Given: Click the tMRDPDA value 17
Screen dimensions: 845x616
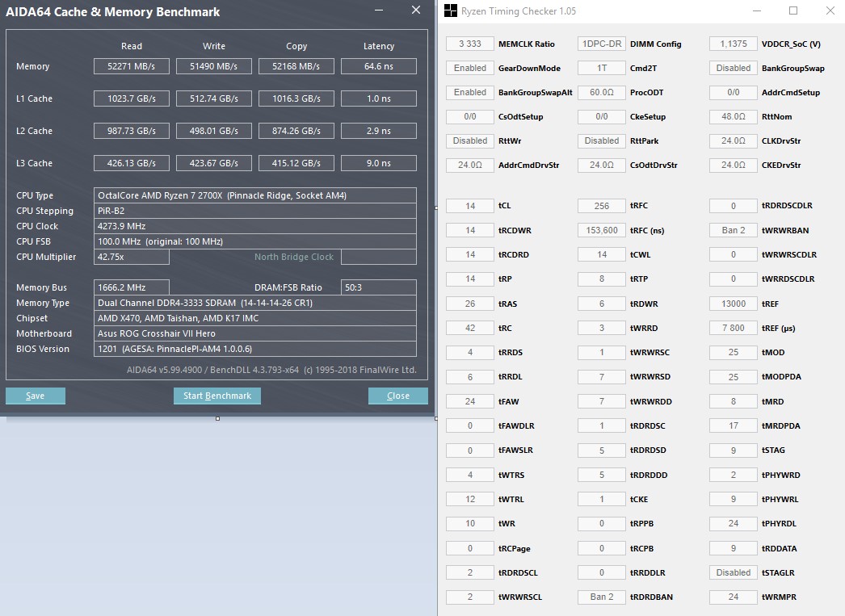Looking at the screenshot, I should tap(734, 425).
